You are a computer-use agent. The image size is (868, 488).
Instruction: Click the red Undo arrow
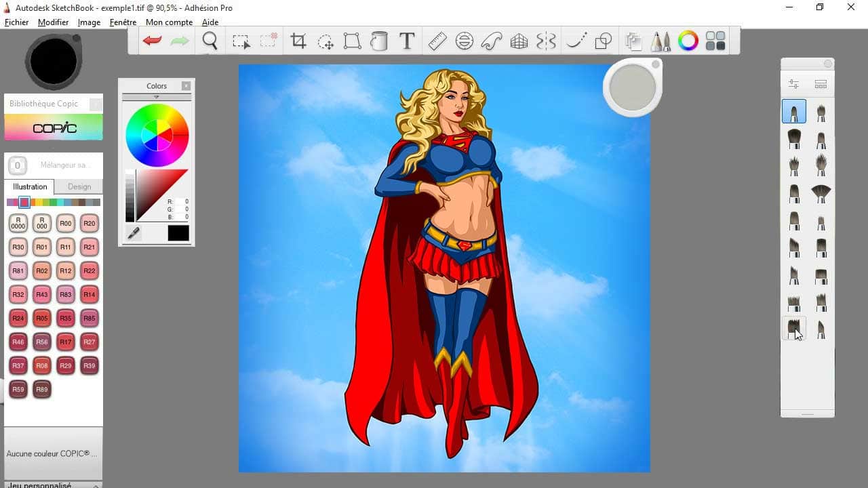pyautogui.click(x=152, y=41)
